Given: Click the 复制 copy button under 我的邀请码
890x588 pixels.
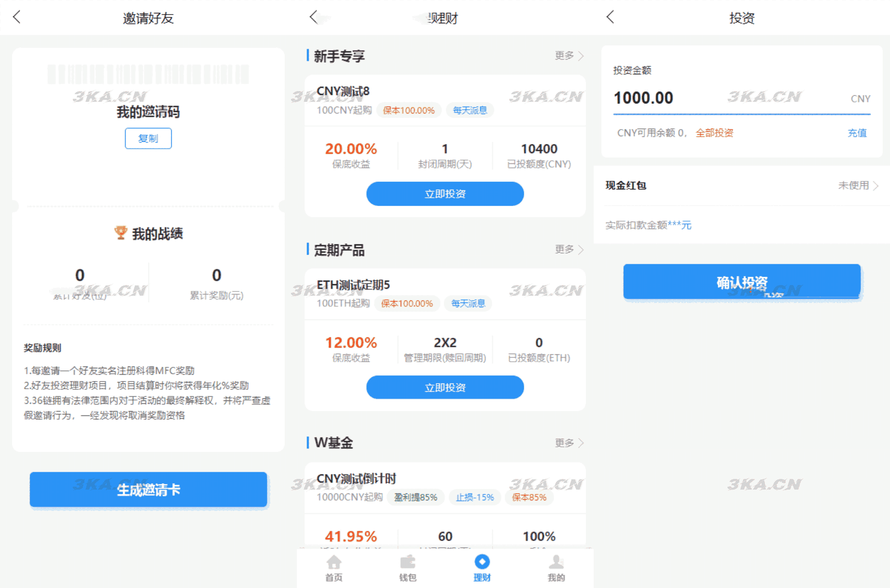Looking at the screenshot, I should (148, 138).
